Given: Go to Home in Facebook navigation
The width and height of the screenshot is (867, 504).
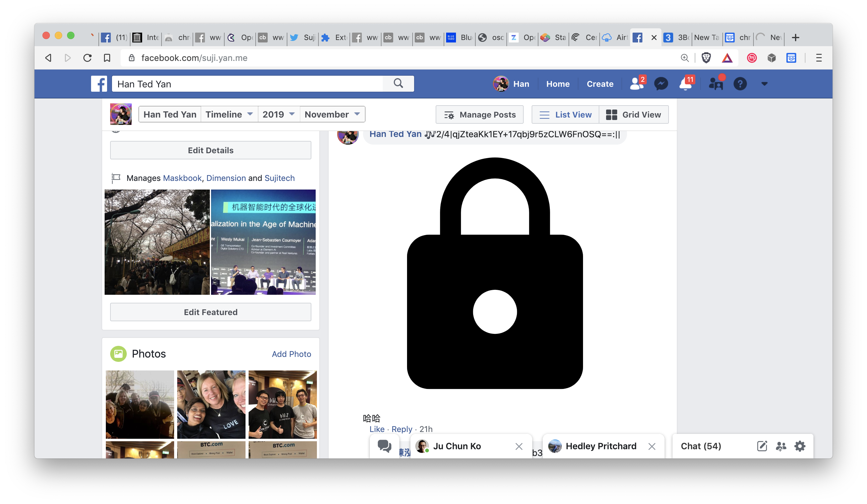Looking at the screenshot, I should coord(558,84).
